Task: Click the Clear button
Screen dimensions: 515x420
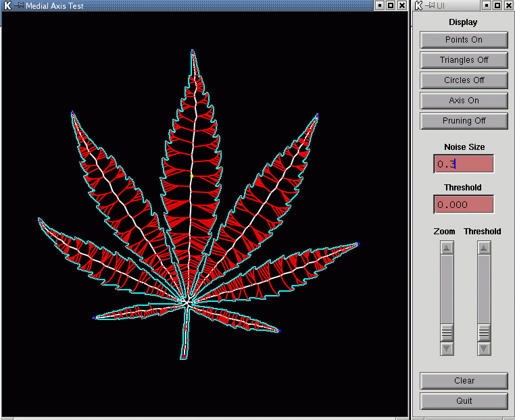Action: [x=464, y=381]
